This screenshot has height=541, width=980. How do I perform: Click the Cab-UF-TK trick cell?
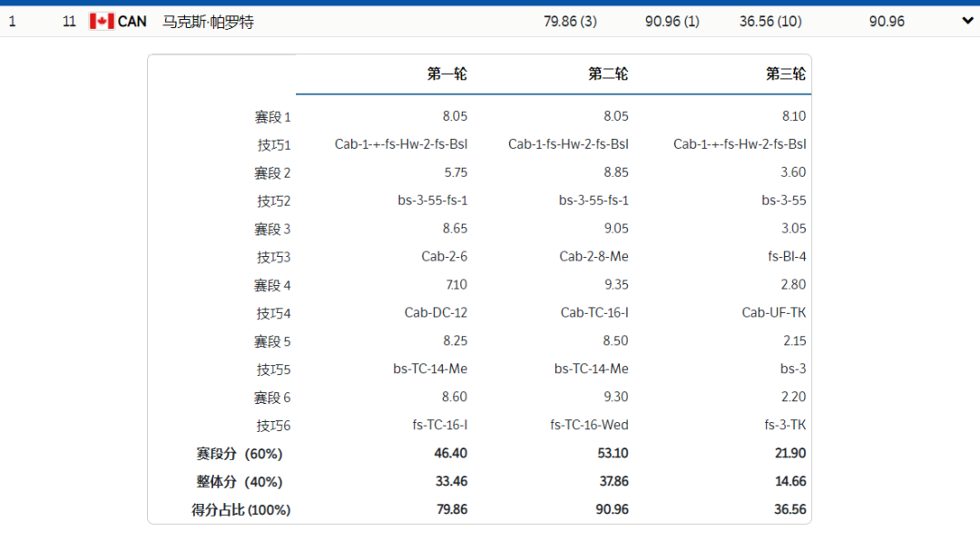pyautogui.click(x=774, y=313)
